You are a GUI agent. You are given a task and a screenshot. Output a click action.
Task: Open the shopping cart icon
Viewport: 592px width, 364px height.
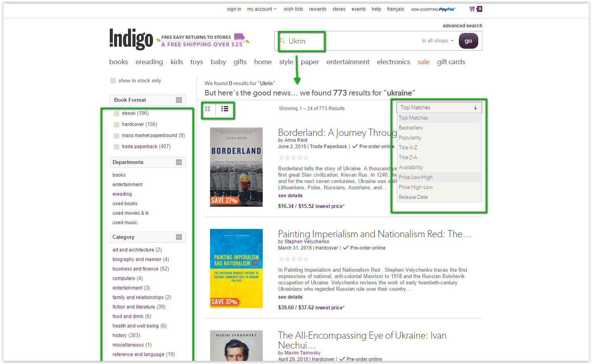476,9
